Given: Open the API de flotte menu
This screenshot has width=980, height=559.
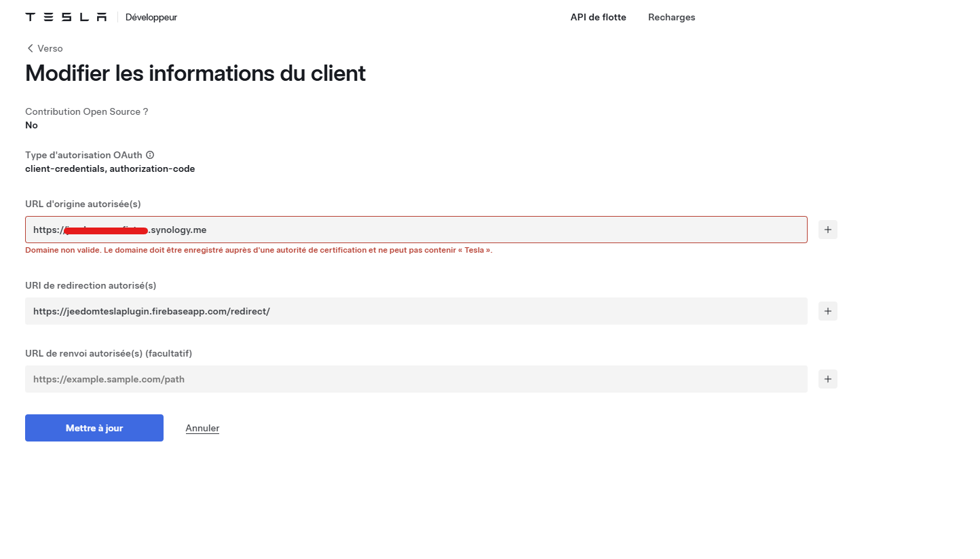Looking at the screenshot, I should 598,17.
